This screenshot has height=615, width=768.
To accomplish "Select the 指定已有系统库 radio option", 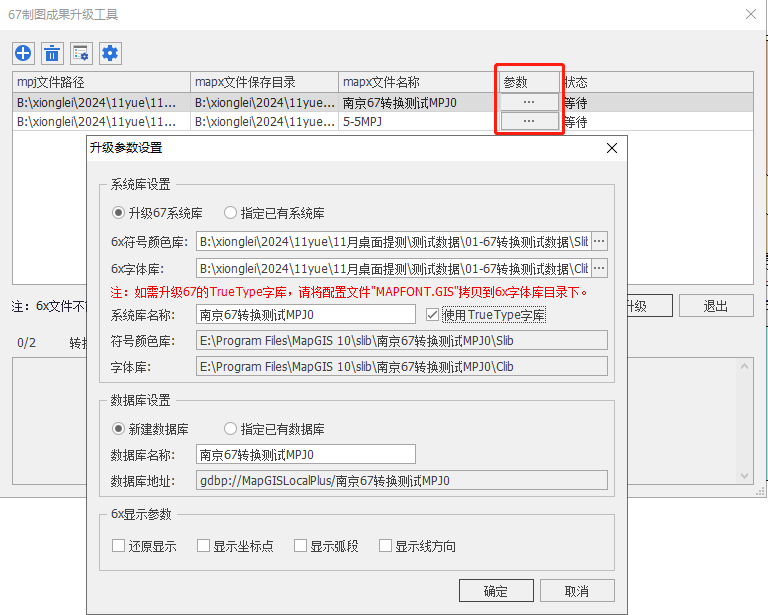I will 231,213.
